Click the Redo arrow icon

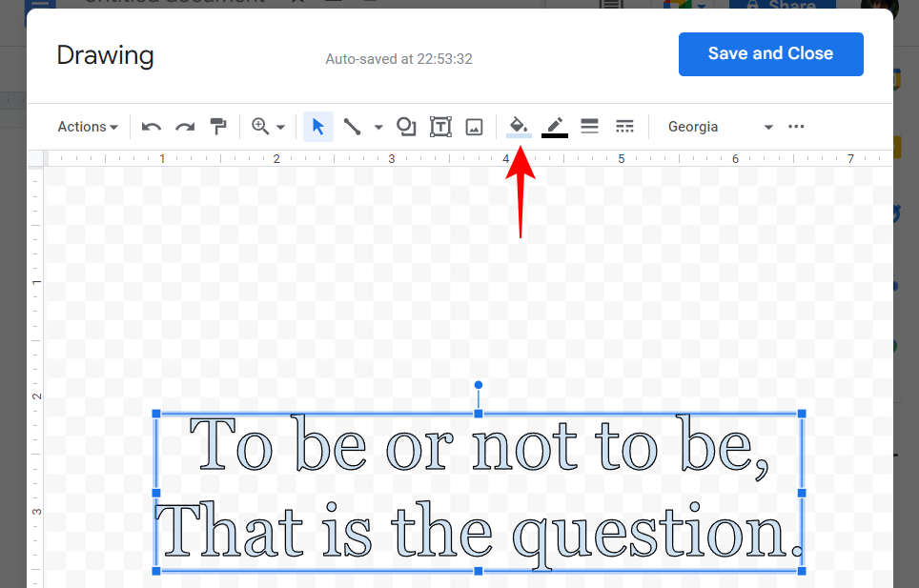point(185,127)
